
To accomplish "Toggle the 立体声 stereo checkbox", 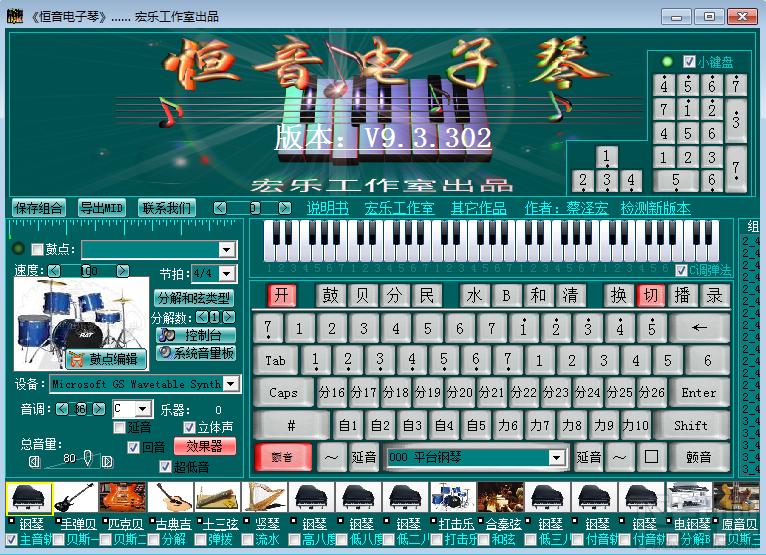I will (189, 427).
